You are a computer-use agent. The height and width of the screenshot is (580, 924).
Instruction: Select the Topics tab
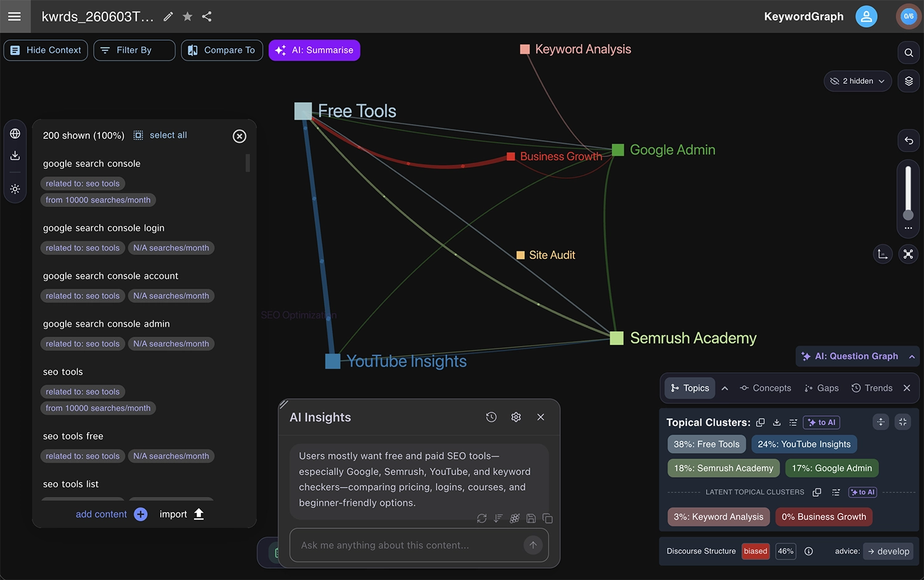click(690, 388)
